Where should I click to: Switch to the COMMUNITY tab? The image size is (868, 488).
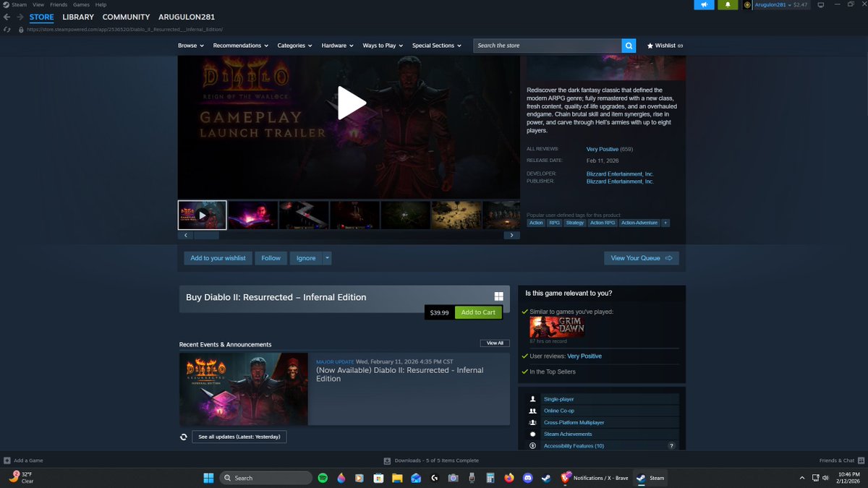[126, 17]
